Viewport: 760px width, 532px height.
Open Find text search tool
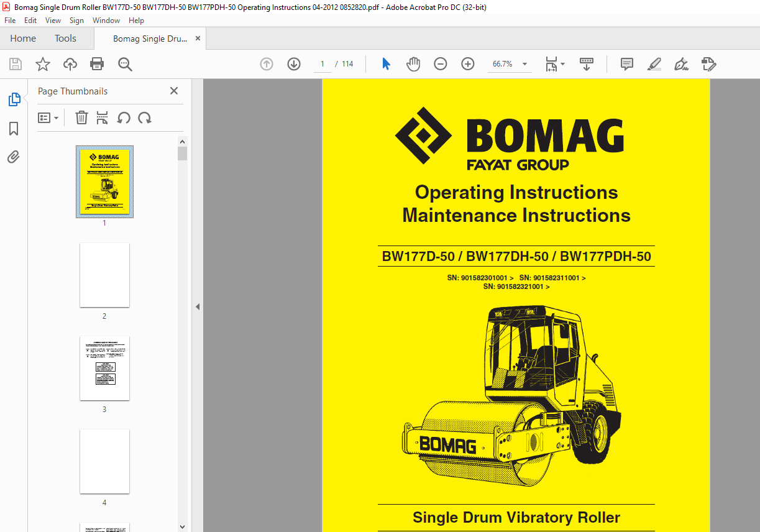pyautogui.click(x=125, y=64)
